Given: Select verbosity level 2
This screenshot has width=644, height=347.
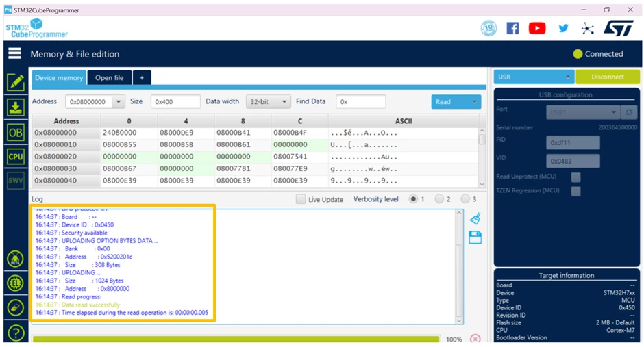Looking at the screenshot, I should tap(439, 199).
